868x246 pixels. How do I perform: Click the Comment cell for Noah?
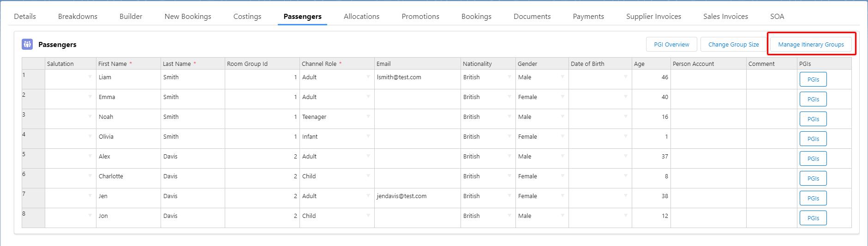pyautogui.click(x=772, y=119)
